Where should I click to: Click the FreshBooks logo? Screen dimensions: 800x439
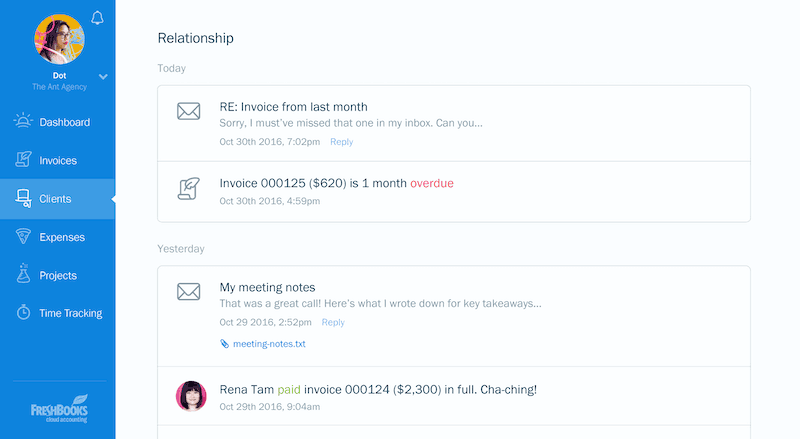58,410
